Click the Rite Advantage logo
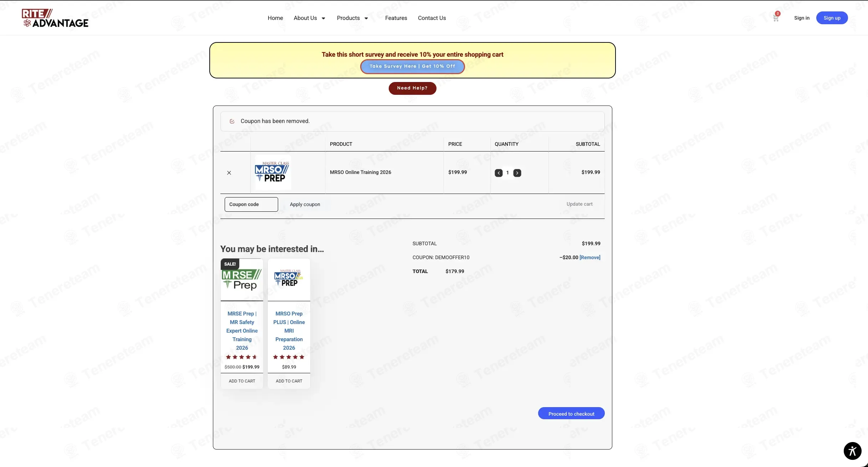This screenshot has height=467, width=868. (55, 18)
